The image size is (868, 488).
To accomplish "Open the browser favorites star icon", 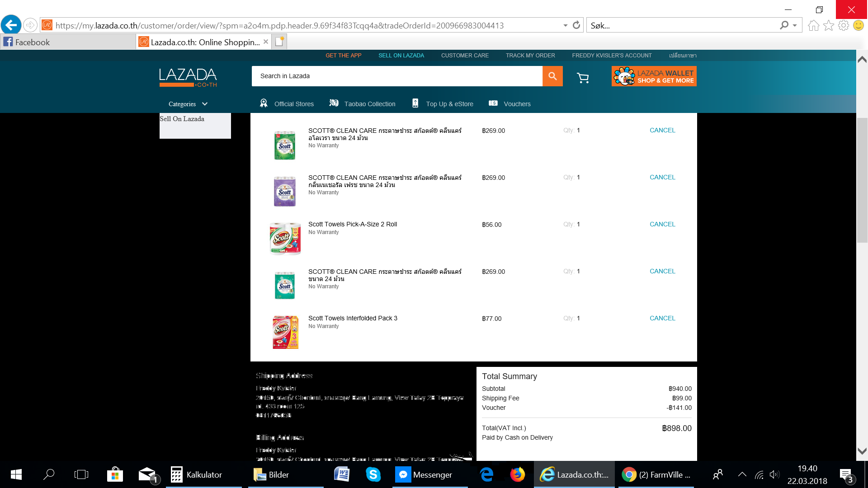I will 828,25.
